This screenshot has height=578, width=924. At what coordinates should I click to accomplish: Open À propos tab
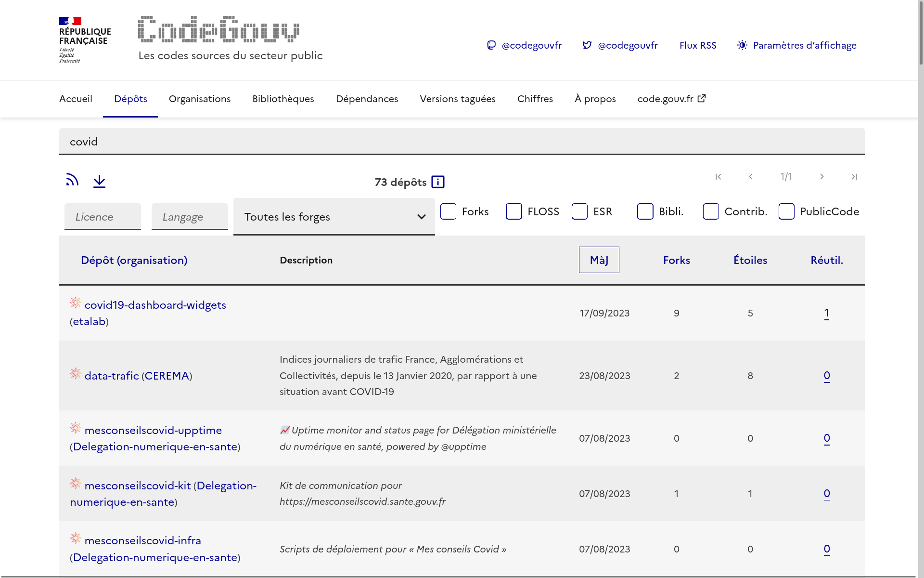(x=595, y=99)
